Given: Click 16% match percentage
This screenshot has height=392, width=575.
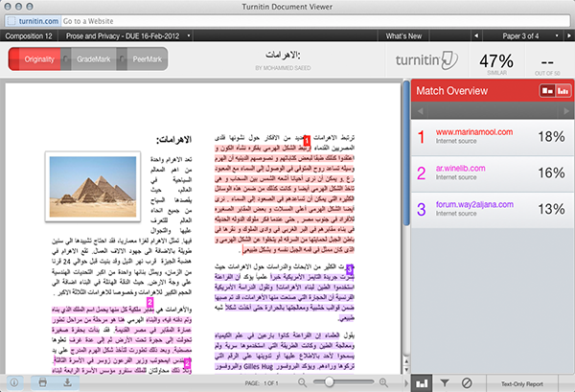Looking at the screenshot, I should click(x=551, y=173).
